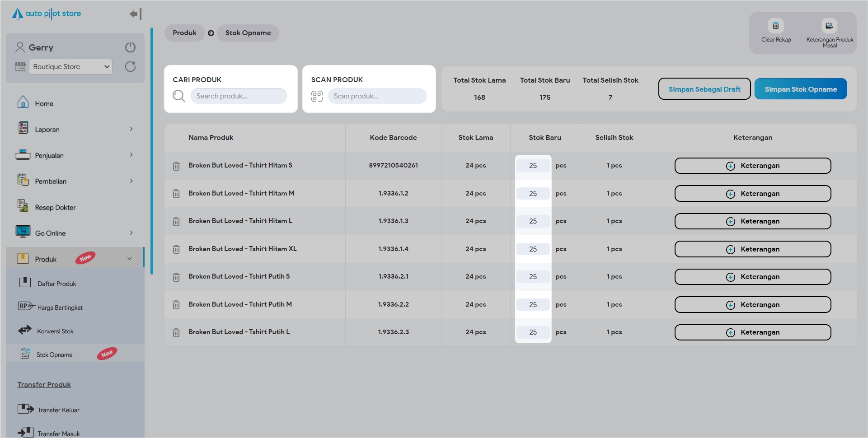The image size is (868, 438).
Task: Click the Clear Rekap trash icon
Action: point(775,26)
